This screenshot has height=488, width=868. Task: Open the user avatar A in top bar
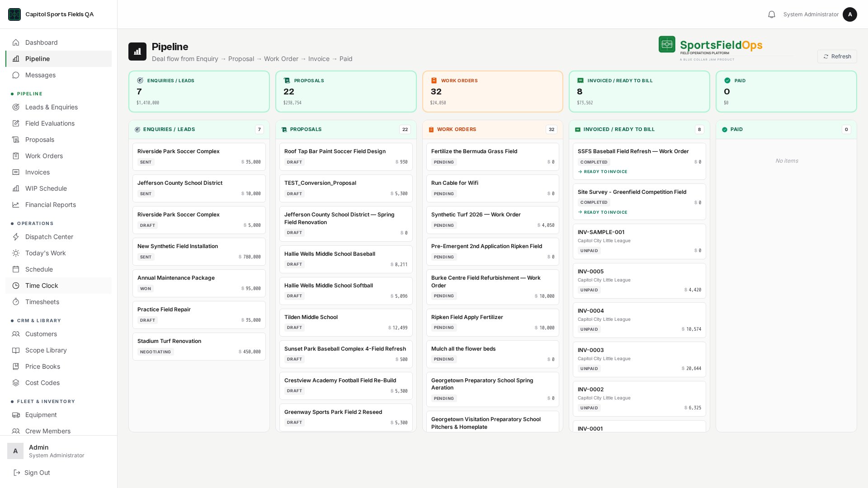click(x=850, y=14)
